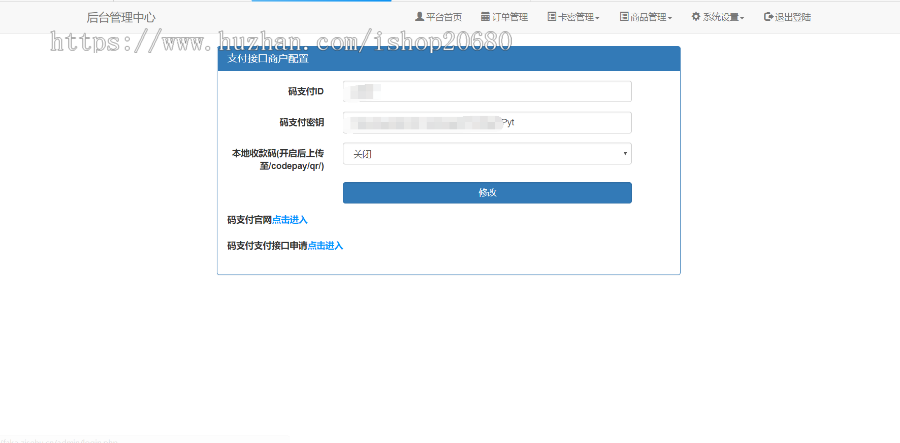Click the user icon beside 平台首页
Screen dimensions: 900x443
[x=419, y=17]
